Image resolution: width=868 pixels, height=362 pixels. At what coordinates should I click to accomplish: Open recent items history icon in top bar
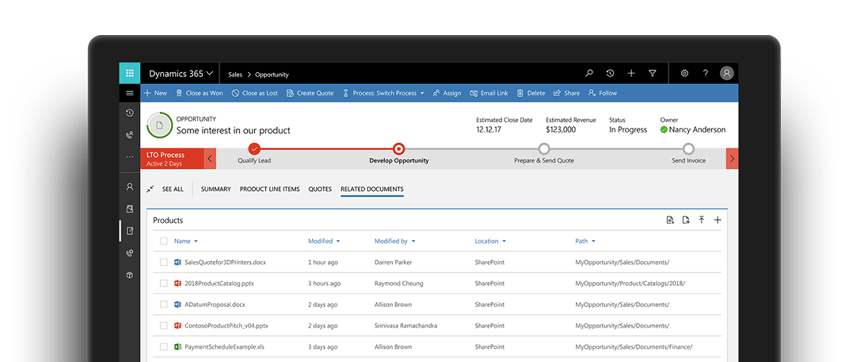(x=610, y=74)
